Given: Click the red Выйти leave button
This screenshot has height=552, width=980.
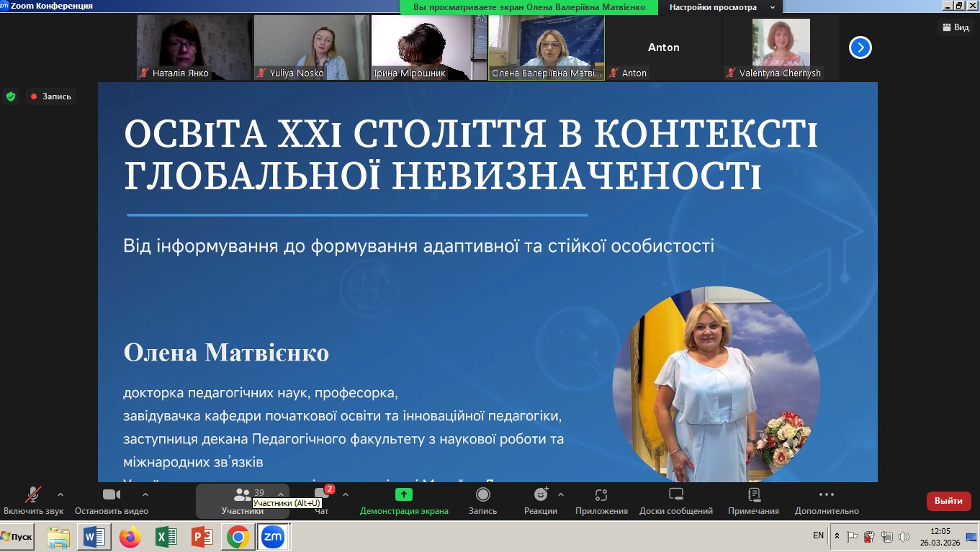Looking at the screenshot, I should click(x=948, y=501).
